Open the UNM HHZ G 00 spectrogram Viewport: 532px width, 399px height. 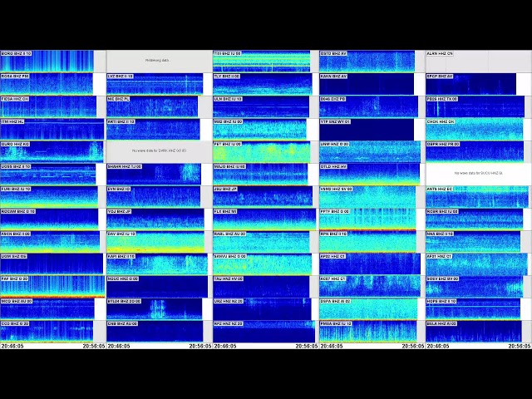[370, 151]
